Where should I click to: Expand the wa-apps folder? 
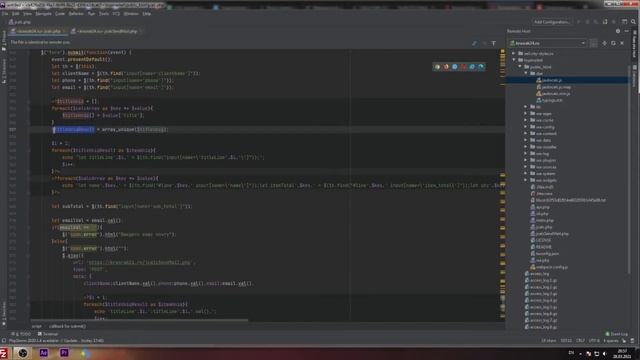point(526,113)
